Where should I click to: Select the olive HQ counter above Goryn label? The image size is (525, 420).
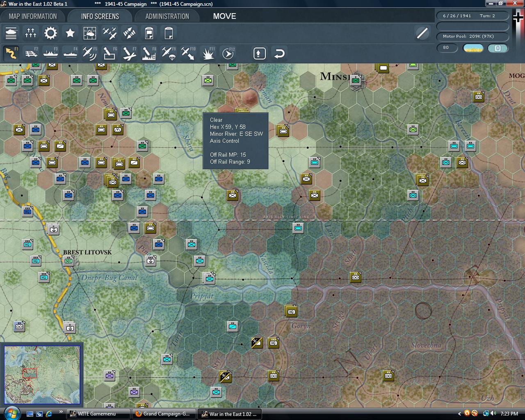291,311
